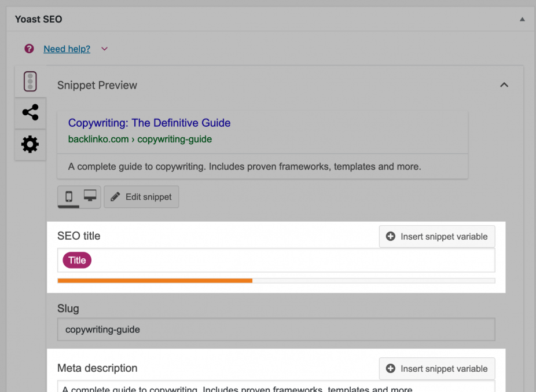Click the help question mark icon
The image size is (536, 392).
click(29, 49)
